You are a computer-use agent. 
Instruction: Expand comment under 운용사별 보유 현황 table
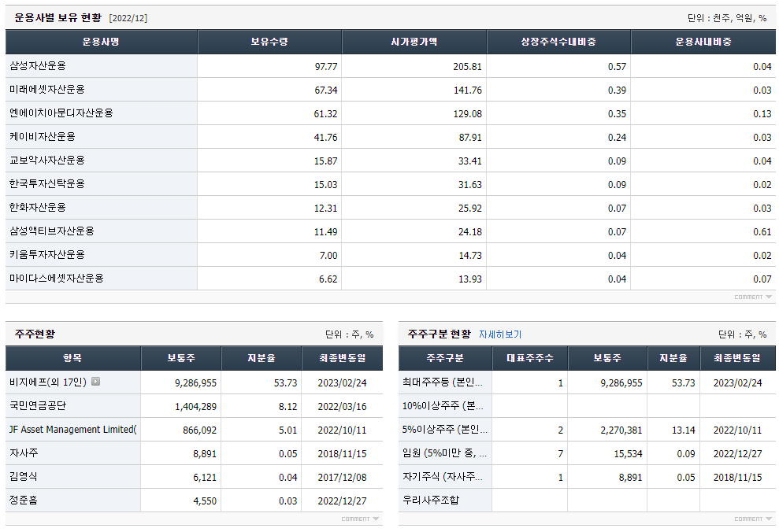pyautogui.click(x=753, y=297)
